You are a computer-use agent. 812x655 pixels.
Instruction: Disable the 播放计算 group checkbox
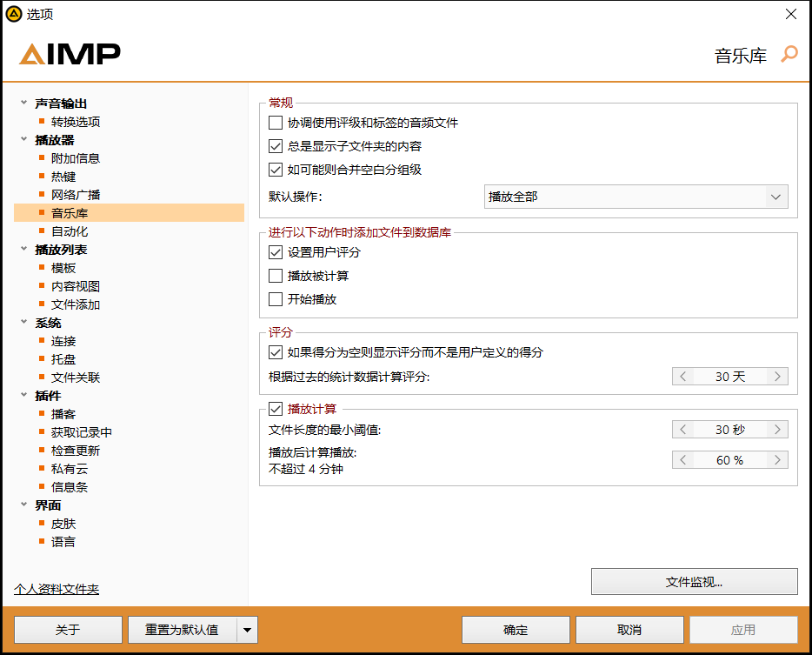click(x=276, y=409)
